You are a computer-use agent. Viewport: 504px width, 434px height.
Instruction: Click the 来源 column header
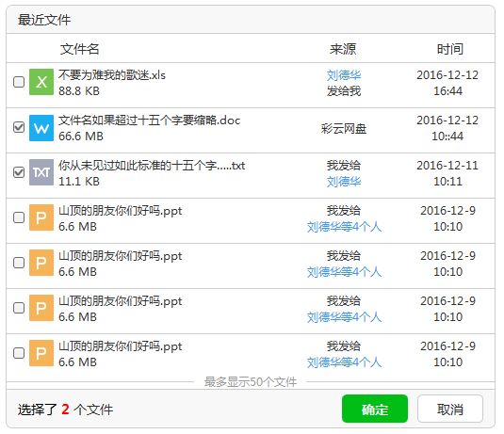click(343, 49)
